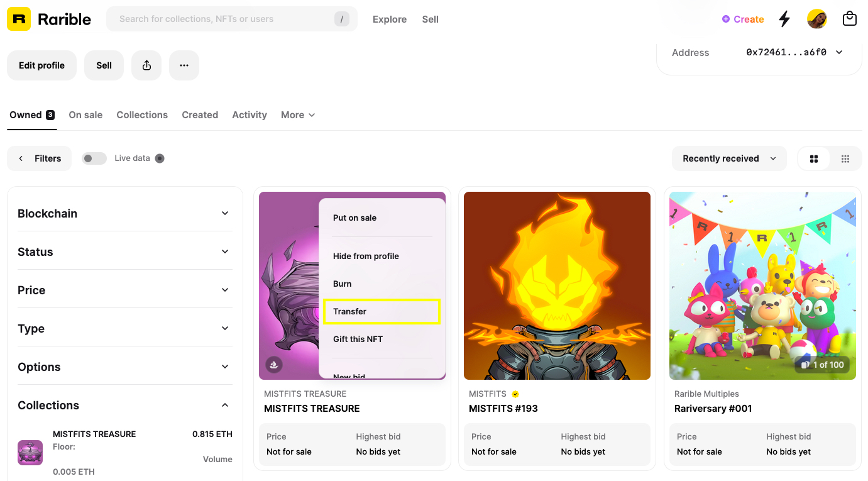This screenshot has width=868, height=481.
Task: Open the Recently received sort dropdown
Action: pos(729,158)
